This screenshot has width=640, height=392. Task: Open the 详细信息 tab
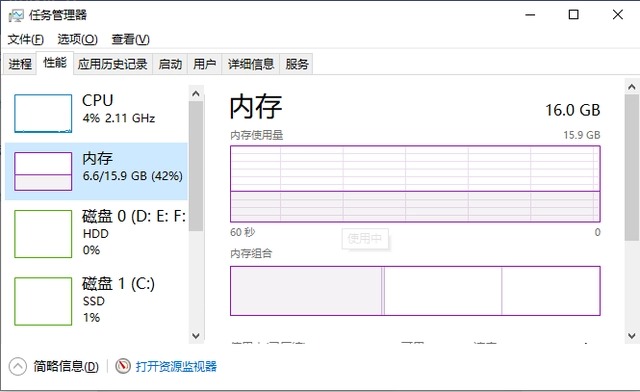[251, 64]
